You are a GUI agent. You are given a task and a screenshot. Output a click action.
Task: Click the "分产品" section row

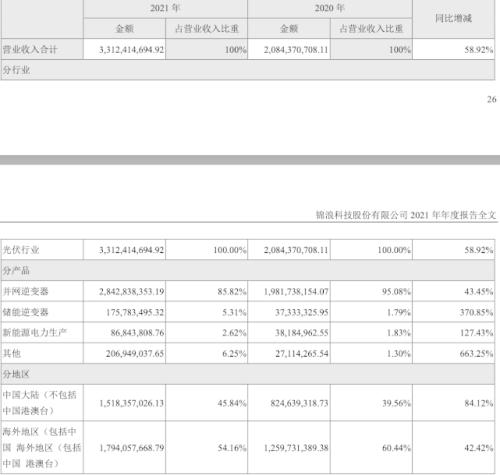coord(248,270)
